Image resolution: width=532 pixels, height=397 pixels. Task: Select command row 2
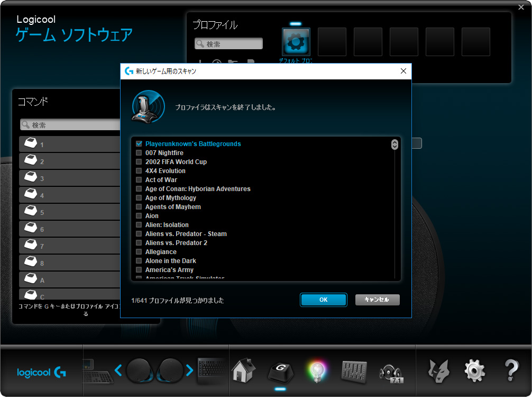click(70, 161)
